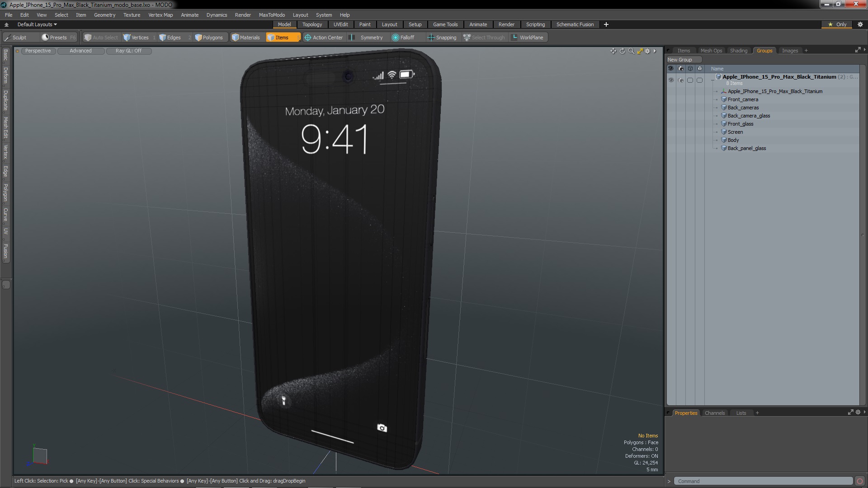The image size is (868, 488).
Task: Open the WorkPlane menu
Action: pyautogui.click(x=528, y=38)
